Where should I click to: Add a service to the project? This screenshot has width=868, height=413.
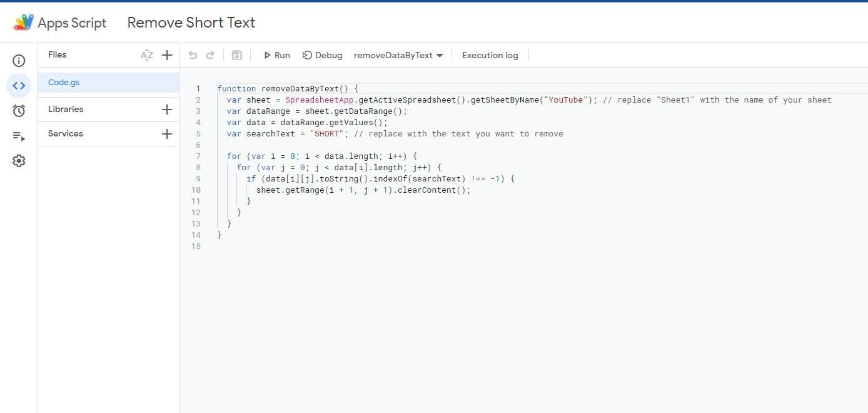click(167, 133)
